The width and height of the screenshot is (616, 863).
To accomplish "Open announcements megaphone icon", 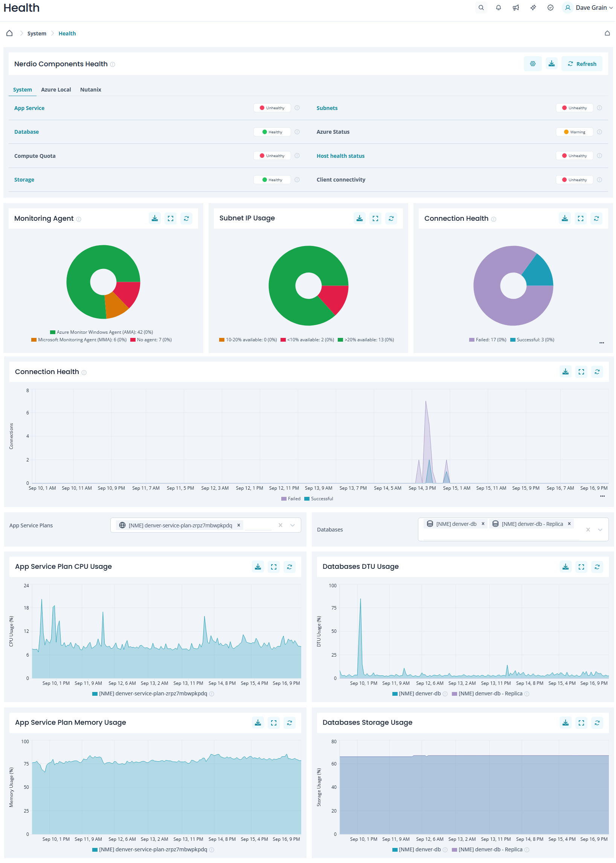I will click(516, 8).
